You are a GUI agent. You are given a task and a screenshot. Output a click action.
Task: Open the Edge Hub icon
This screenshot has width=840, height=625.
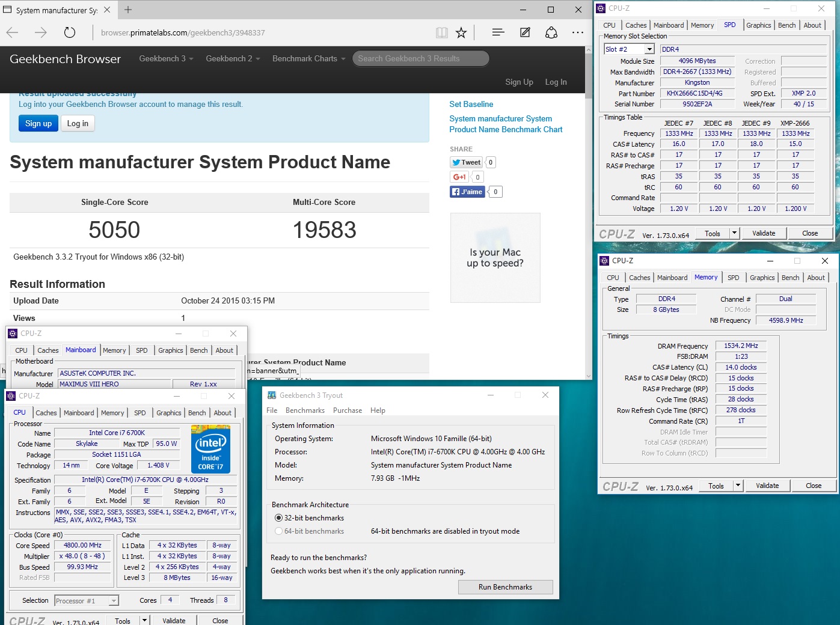[x=498, y=32]
